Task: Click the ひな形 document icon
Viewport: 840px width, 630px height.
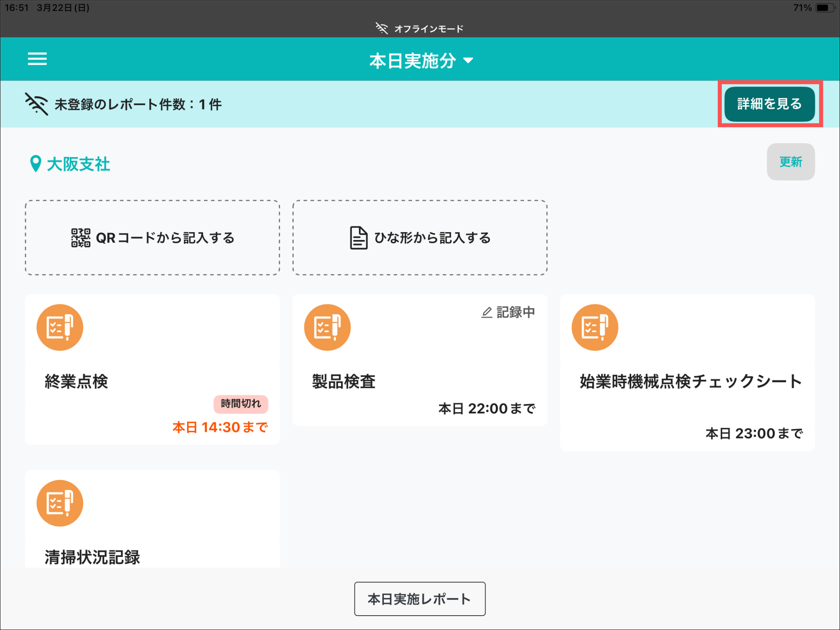Action: (x=358, y=238)
